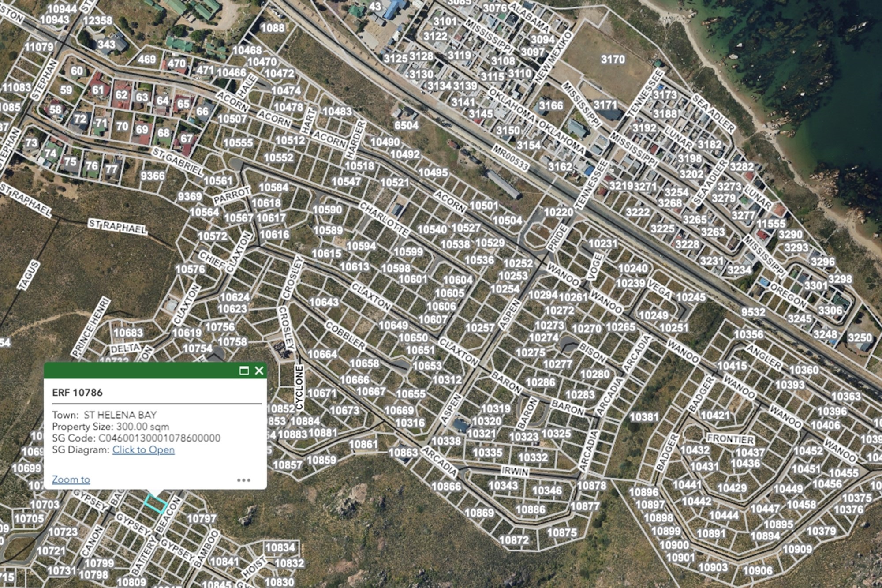Image resolution: width=882 pixels, height=588 pixels.
Task: Click parcel 1088 at the top
Action: 273,28
